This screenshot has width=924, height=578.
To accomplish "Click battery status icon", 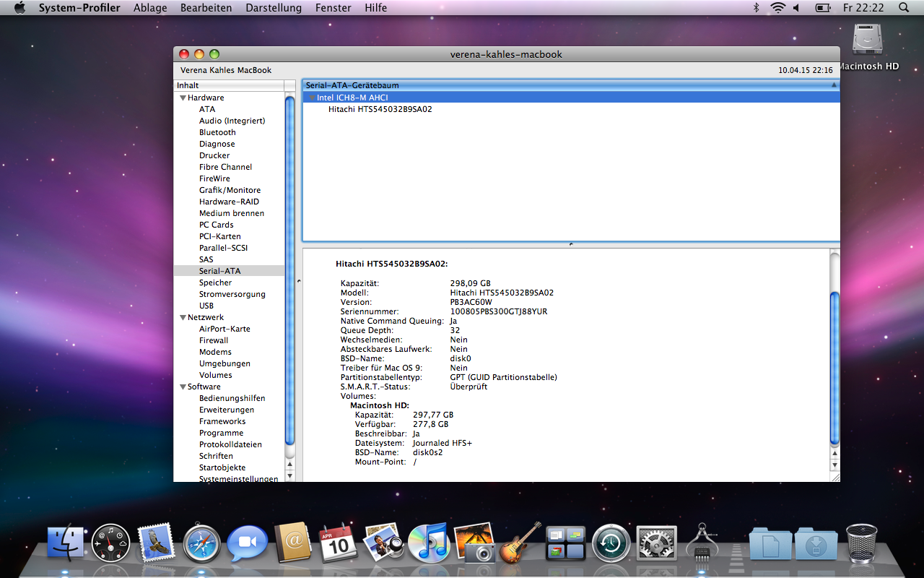I will (822, 7).
